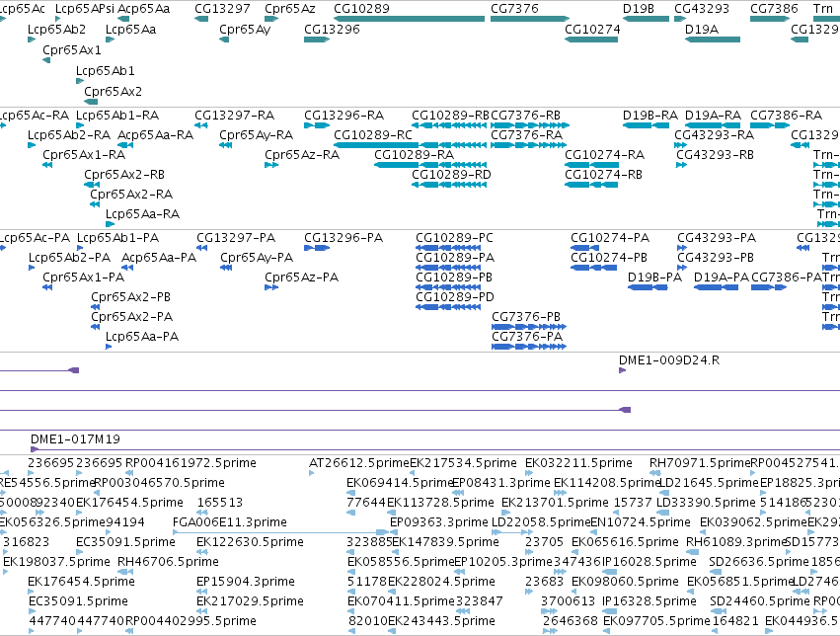Click the D19B-RA transcript label
Image resolution: width=840 pixels, height=636 pixels.
(649, 116)
